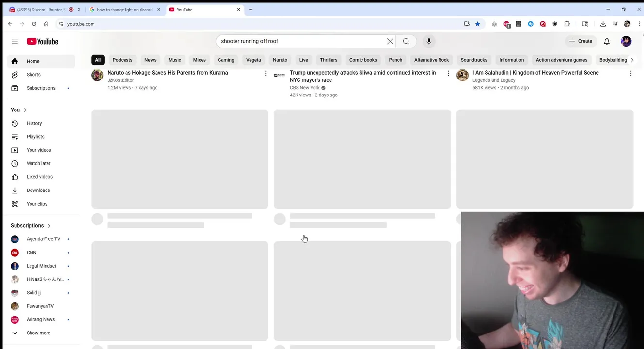Clear the search box with the X

coord(390,41)
